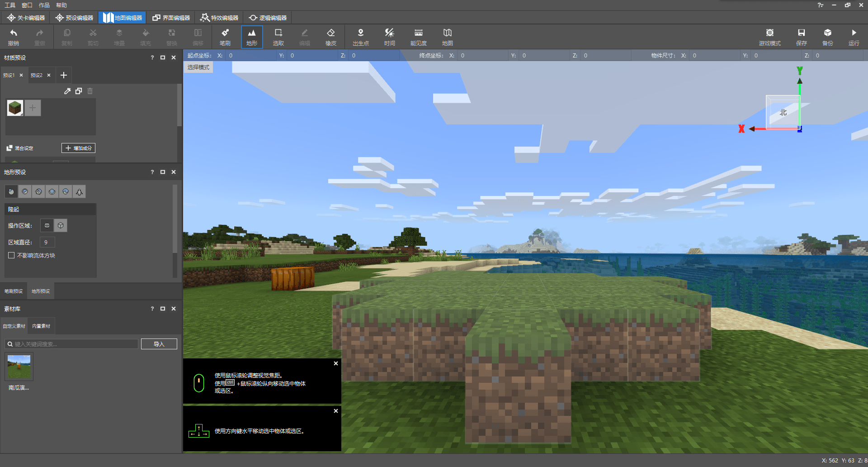Select the 替换 replace tool
Image resolution: width=868 pixels, height=467 pixels.
pyautogui.click(x=172, y=37)
